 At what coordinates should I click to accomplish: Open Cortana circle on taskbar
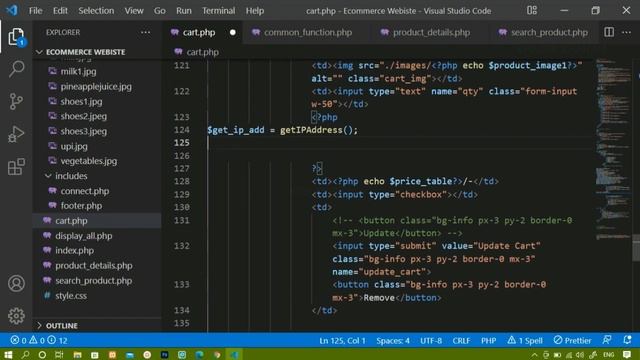[42, 355]
